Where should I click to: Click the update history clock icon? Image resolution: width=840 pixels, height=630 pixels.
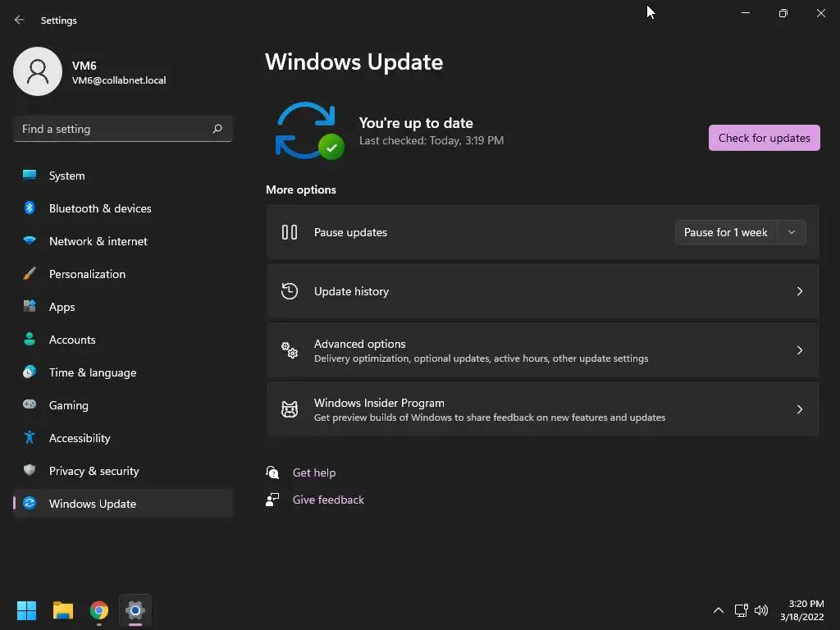point(290,291)
